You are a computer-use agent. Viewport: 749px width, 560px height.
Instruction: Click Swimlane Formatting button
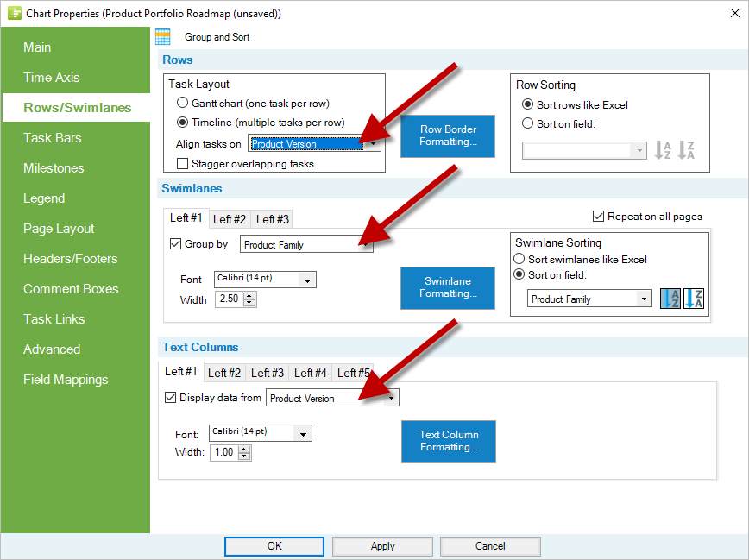point(448,287)
